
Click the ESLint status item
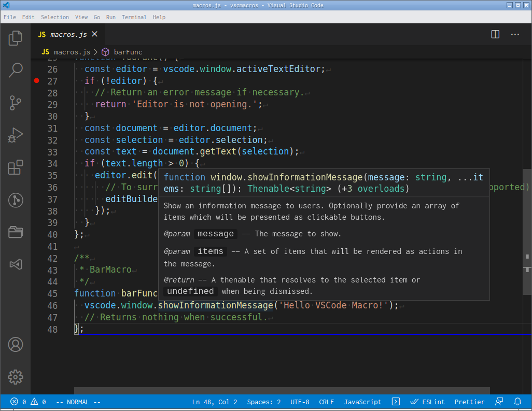(x=427, y=402)
